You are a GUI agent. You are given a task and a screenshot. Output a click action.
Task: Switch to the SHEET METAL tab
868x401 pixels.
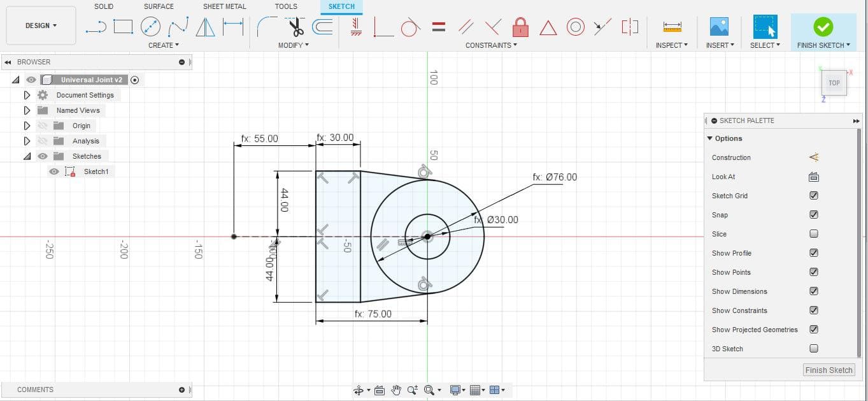click(224, 6)
